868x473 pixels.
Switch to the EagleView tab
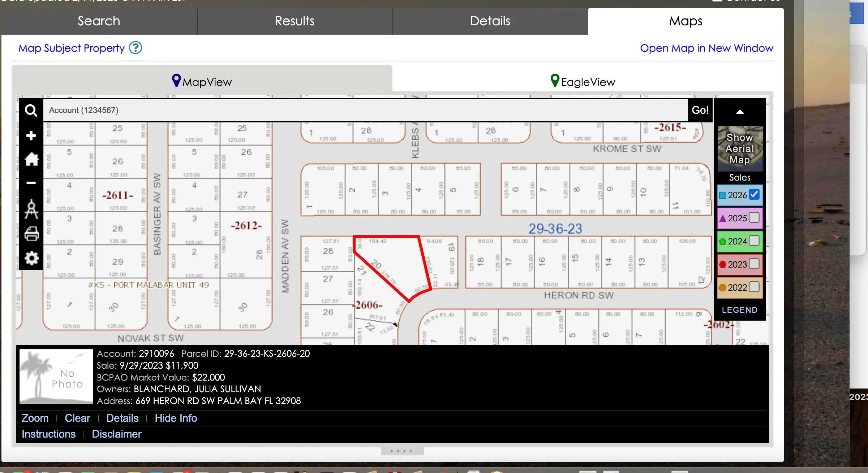[x=583, y=82]
